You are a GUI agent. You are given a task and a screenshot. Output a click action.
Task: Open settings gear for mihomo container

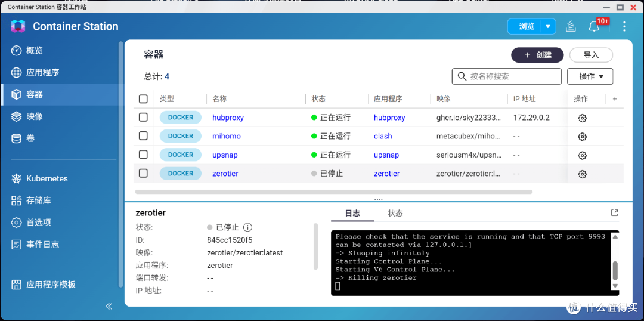pyautogui.click(x=582, y=137)
